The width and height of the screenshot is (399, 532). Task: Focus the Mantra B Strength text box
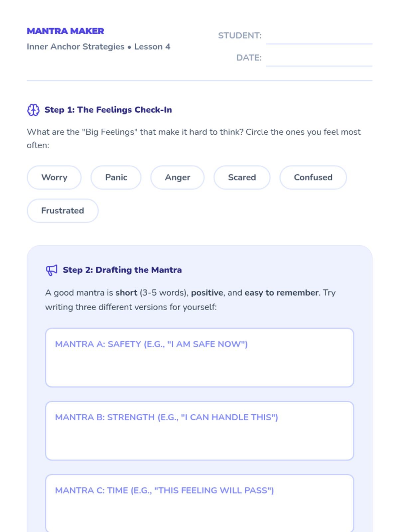pos(199,439)
